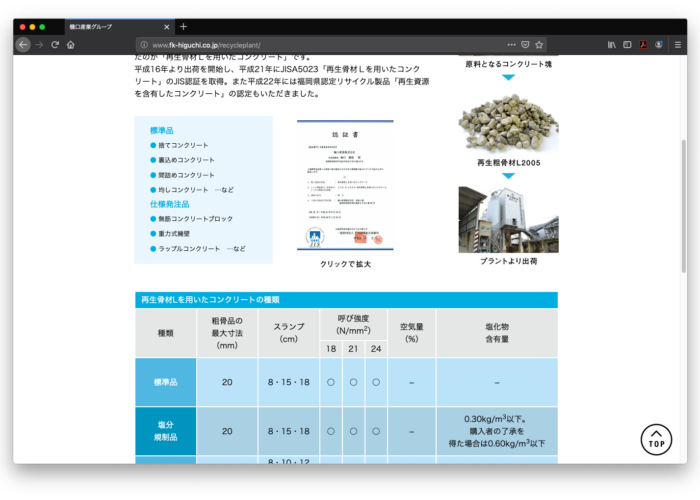Viewport: 700px width, 500px height.
Task: Click the browser back arrow button
Action: pyautogui.click(x=23, y=45)
